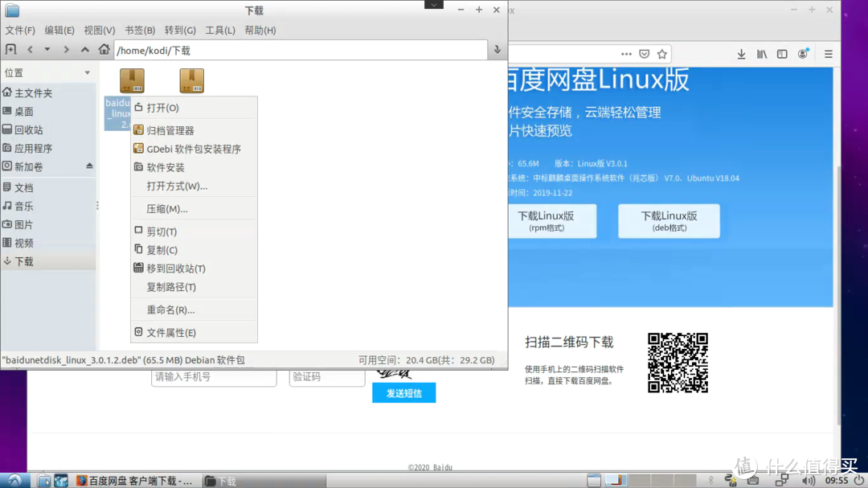Click the go arrow right of the path bar
Screen dimensions: 868x488
497,50
